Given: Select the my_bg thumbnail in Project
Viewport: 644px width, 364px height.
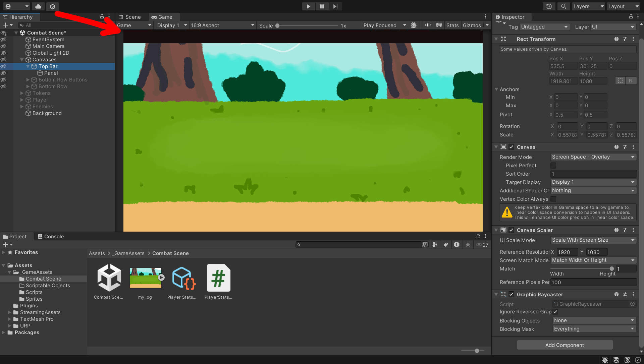Looking at the screenshot, I should pos(145,278).
